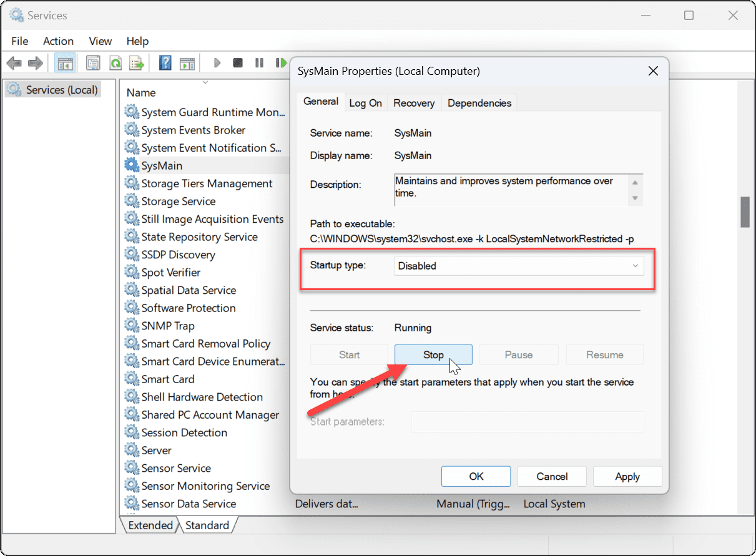Open the Dependencies tab
The width and height of the screenshot is (756, 556).
tap(479, 102)
